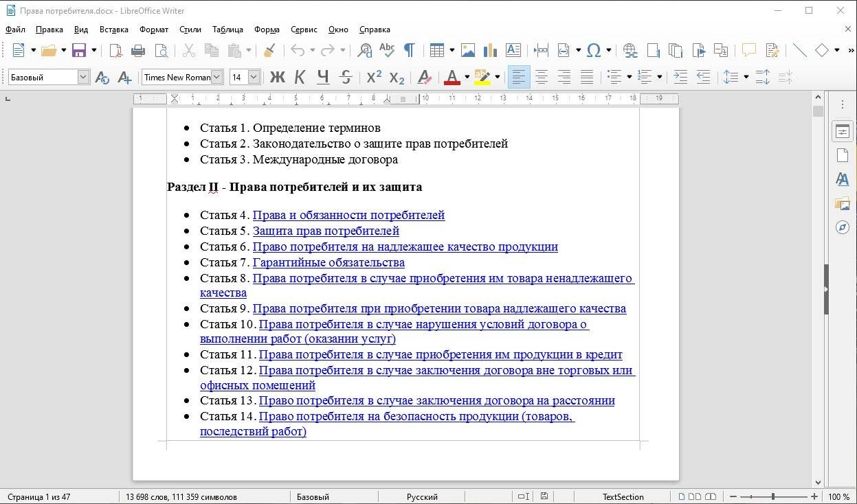
Task: Expand the font color dropdown arrow
Action: pos(467,77)
